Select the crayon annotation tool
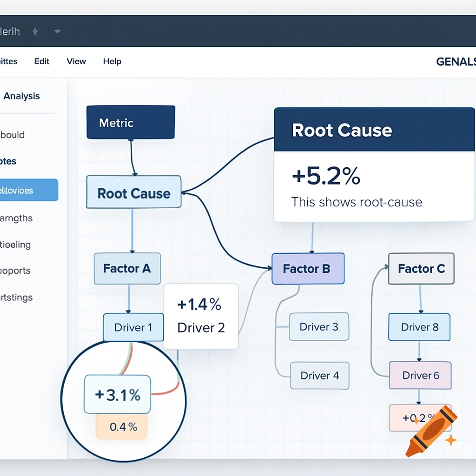Viewport: 476px width, 476px height. pos(428,430)
